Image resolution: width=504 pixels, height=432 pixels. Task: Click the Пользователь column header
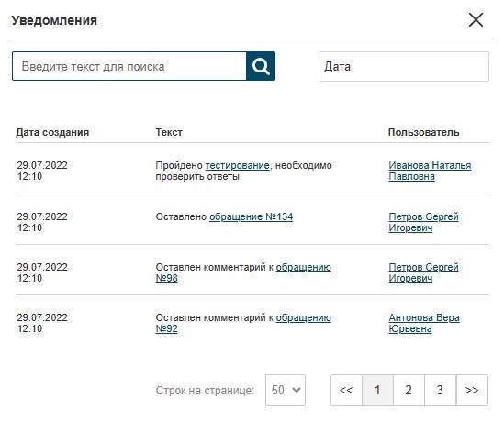pyautogui.click(x=423, y=132)
